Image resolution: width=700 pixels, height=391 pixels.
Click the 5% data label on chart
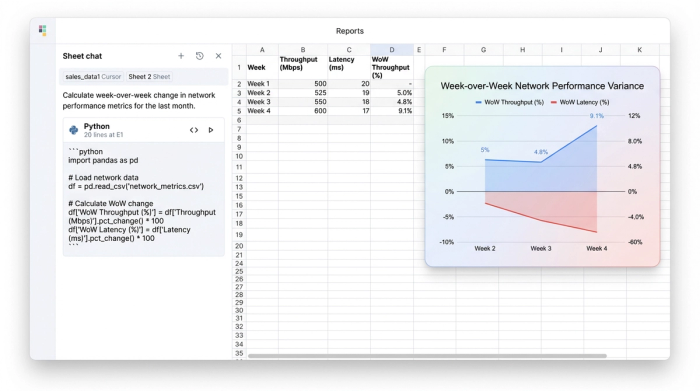[x=485, y=150]
